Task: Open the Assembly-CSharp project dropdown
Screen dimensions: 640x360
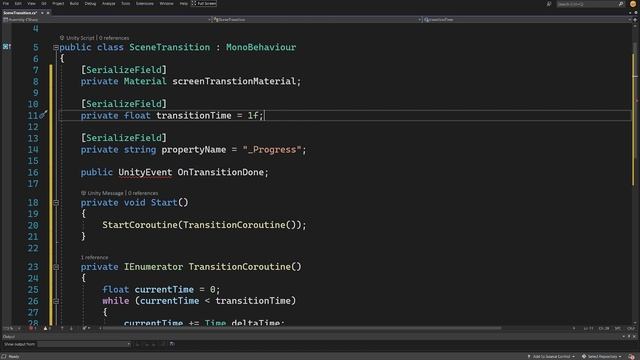Action: tap(107, 20)
